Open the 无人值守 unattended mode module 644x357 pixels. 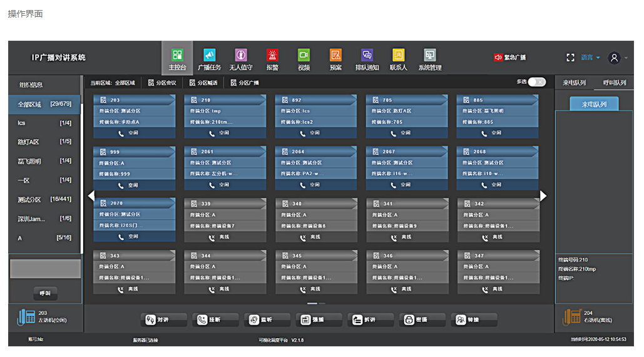click(x=241, y=59)
